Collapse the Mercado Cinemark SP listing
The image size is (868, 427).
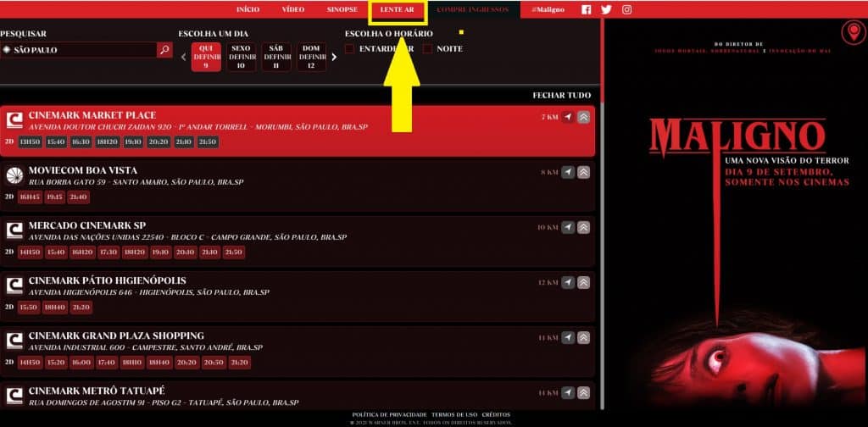[583, 227]
